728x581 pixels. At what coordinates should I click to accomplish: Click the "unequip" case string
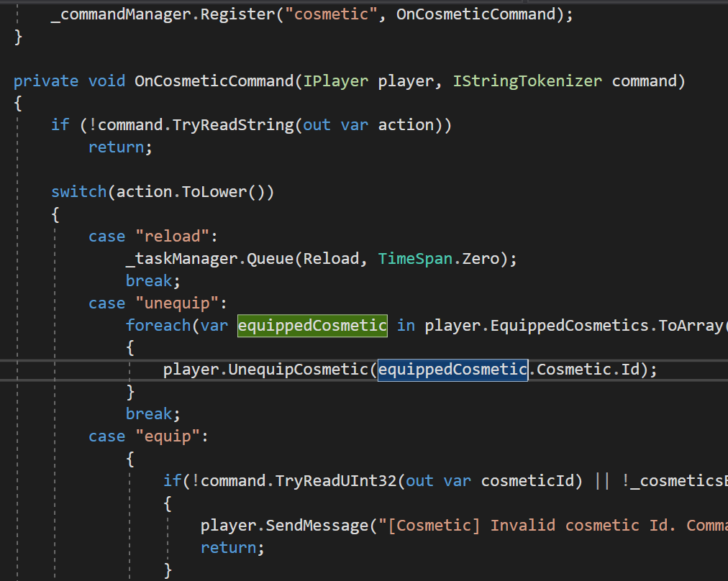[177, 303]
